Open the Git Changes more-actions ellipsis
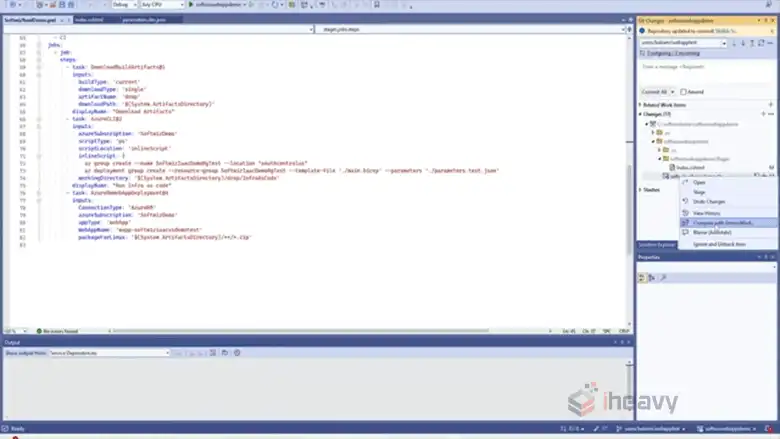This screenshot has width=780, height=439. [770, 43]
